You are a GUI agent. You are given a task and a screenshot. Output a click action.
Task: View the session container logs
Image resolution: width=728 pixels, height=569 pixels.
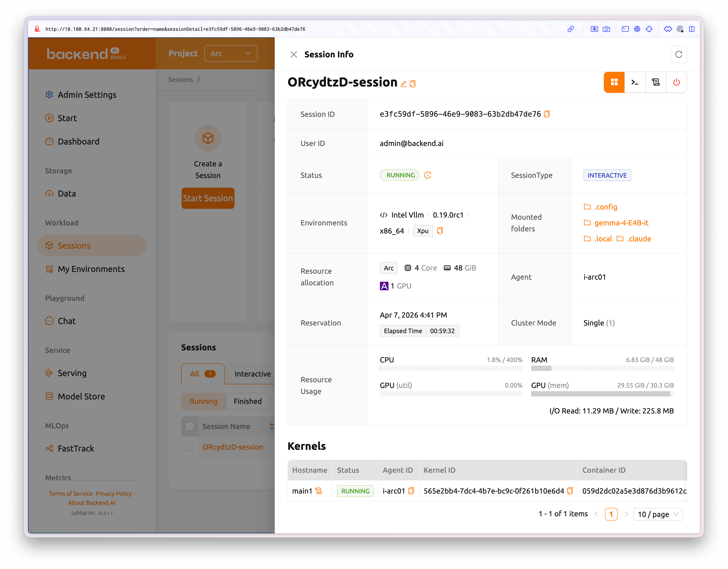(656, 82)
